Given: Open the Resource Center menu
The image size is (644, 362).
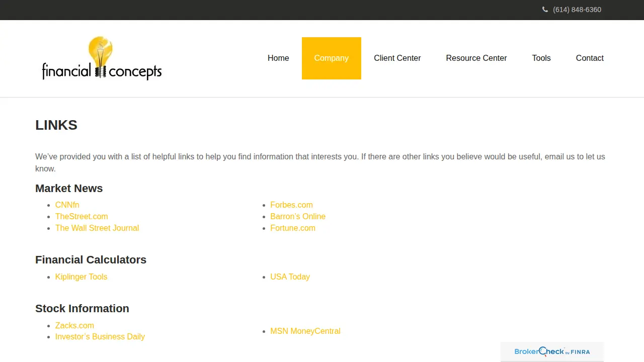Looking at the screenshot, I should 476,58.
